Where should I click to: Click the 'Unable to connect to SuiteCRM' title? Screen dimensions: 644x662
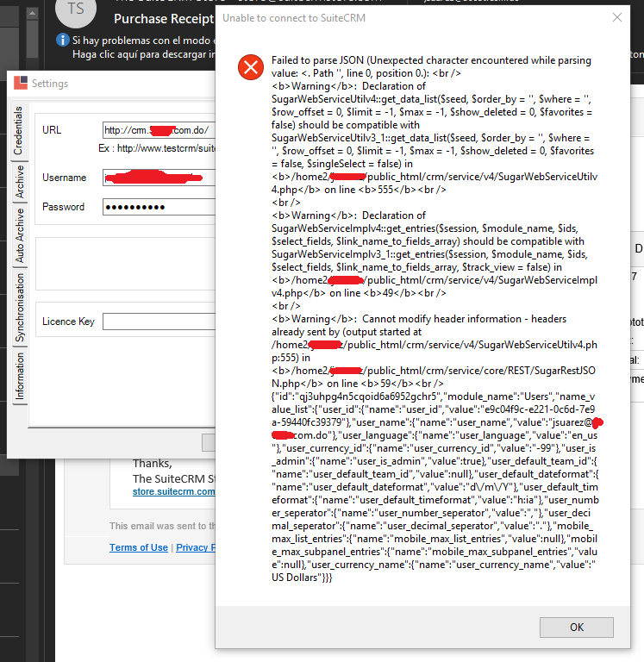coord(294,18)
